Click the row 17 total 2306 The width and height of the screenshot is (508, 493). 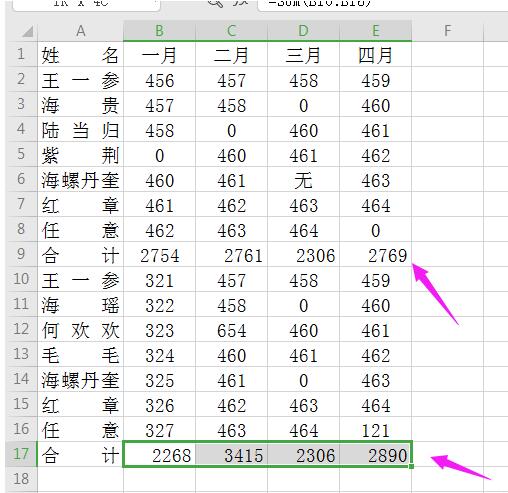point(303,454)
